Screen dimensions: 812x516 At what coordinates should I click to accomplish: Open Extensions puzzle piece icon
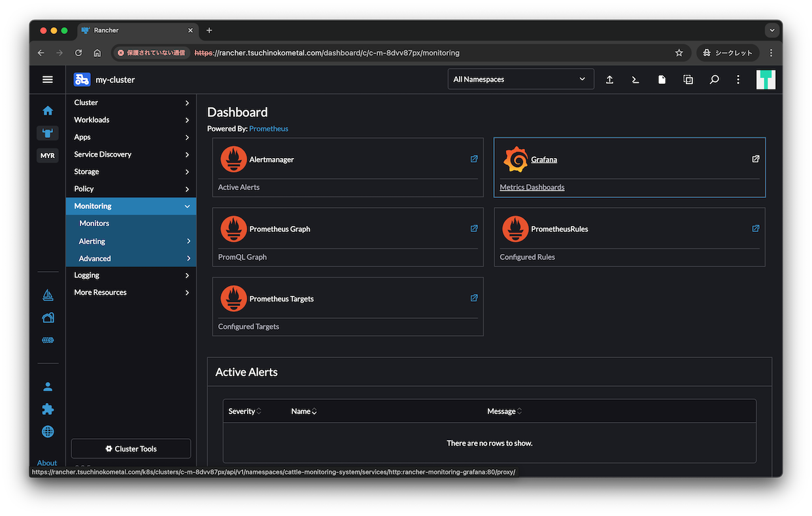pyautogui.click(x=48, y=409)
